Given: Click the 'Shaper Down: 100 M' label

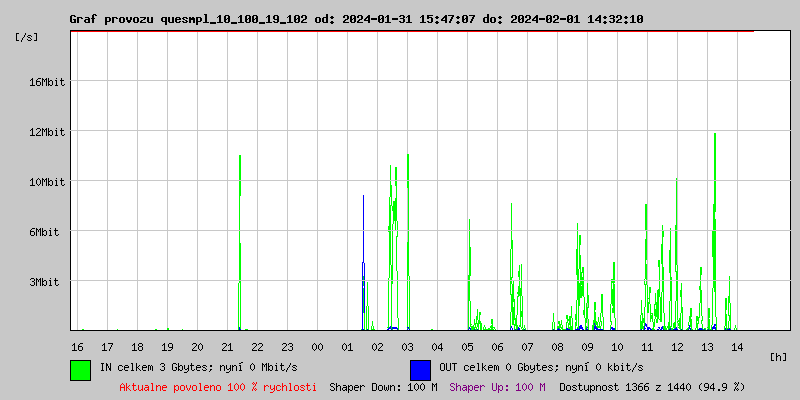Looking at the screenshot, I should [383, 387].
